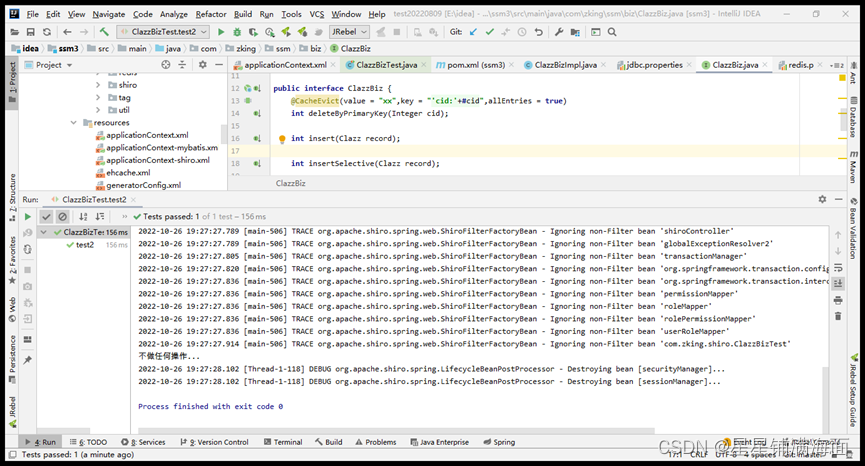Click the Git update project arrow icon
865x466 pixels.
tap(473, 32)
